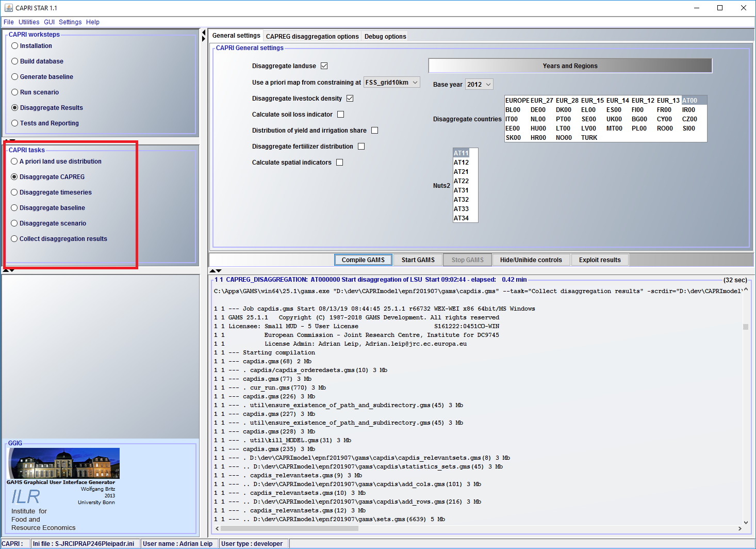Click the Exploit results button
756x549 pixels.
point(600,260)
